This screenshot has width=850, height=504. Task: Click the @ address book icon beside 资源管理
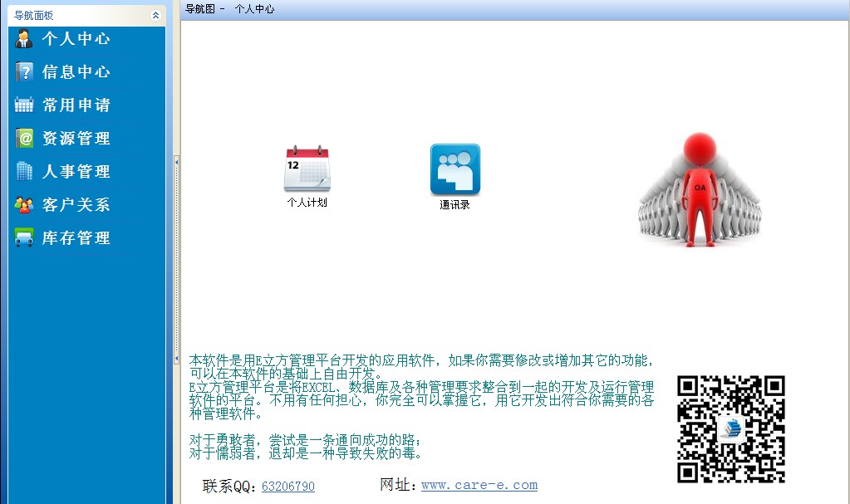click(x=24, y=138)
